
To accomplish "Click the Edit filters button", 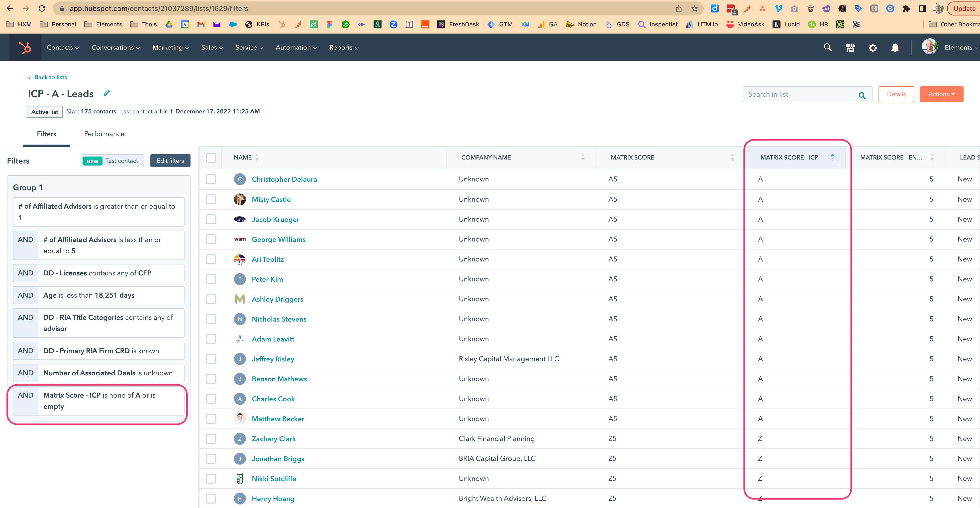I will [170, 161].
